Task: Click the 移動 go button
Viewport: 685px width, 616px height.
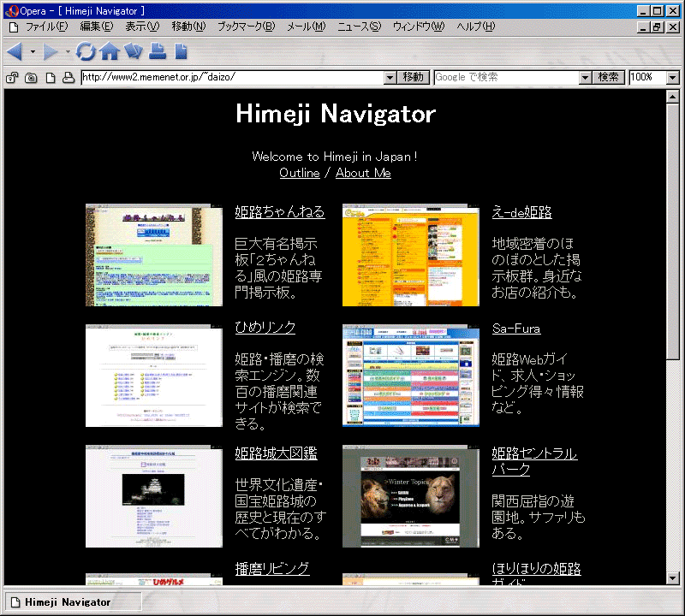Action: click(x=414, y=78)
